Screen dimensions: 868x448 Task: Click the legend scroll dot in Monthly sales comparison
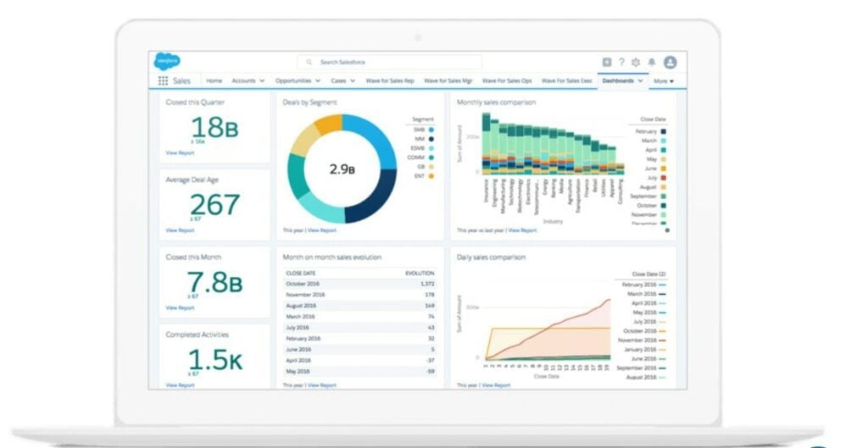pyautogui.click(x=667, y=230)
